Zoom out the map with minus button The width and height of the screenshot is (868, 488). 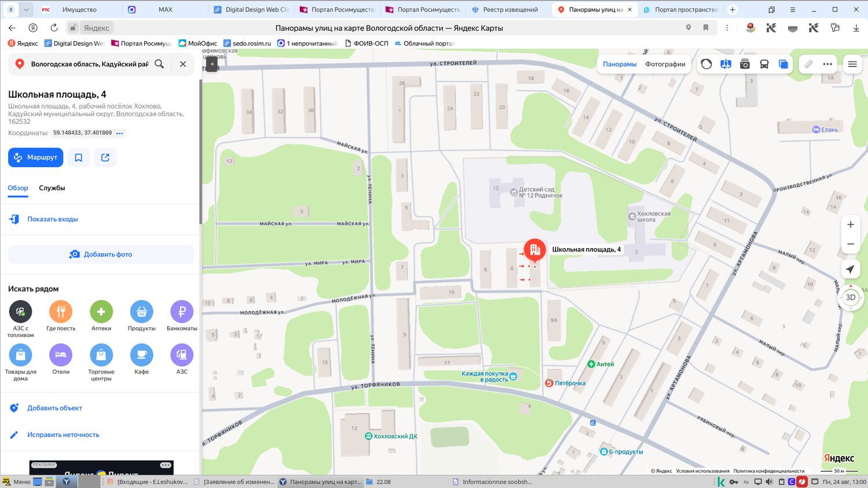pos(851,244)
